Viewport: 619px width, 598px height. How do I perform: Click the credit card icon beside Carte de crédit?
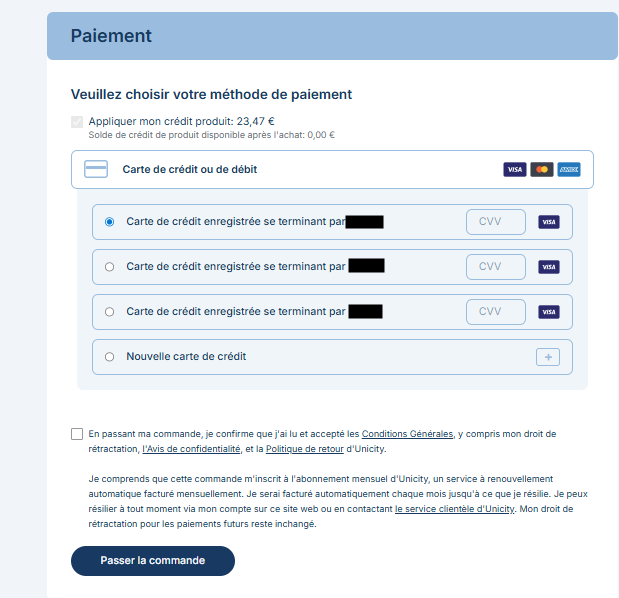(x=96, y=170)
